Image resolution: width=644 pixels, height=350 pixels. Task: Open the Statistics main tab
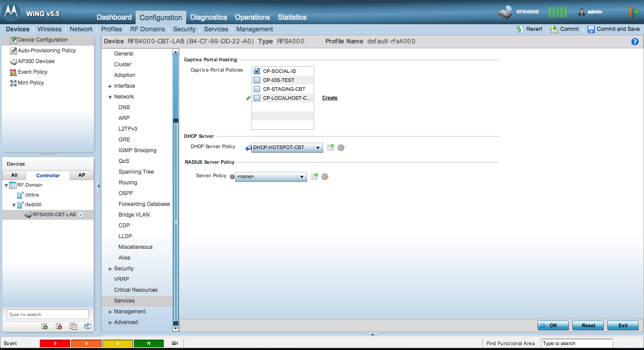292,17
